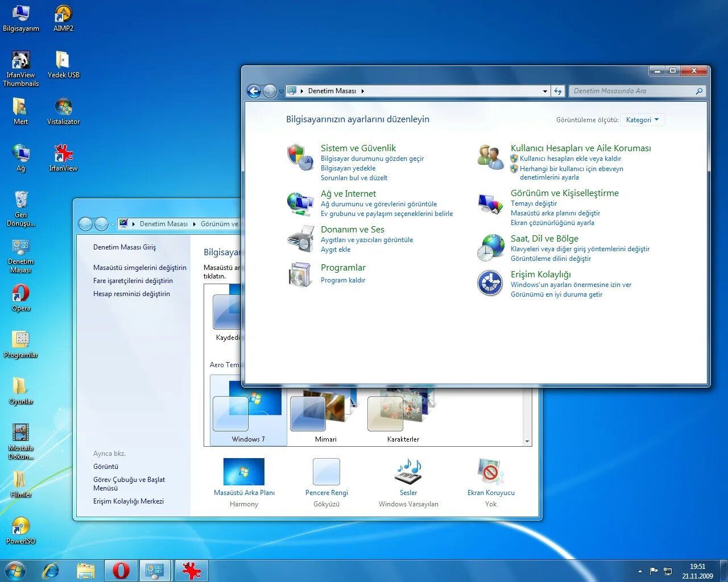This screenshot has height=582, width=728.
Task: Show hidden tray icons arrow
Action: (x=640, y=571)
